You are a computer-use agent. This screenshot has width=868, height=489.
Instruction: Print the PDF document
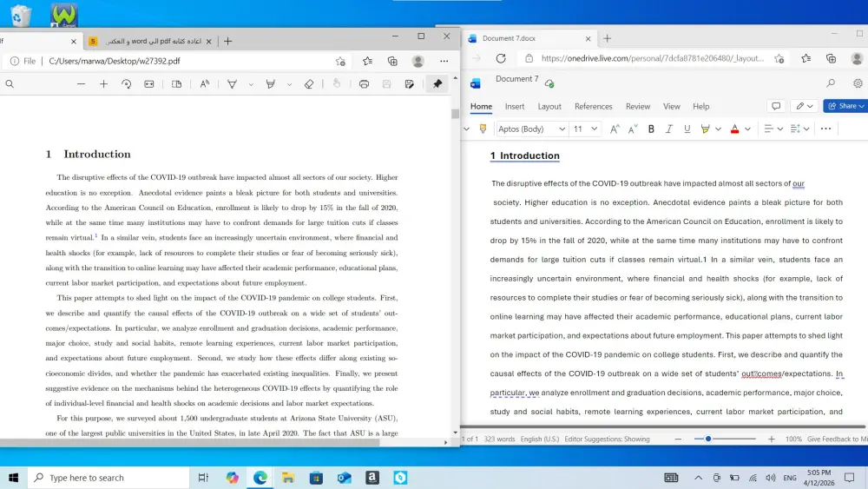coord(364,84)
